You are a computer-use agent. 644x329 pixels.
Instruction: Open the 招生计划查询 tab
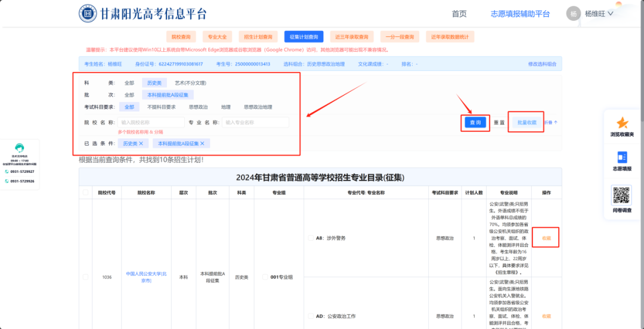[258, 36]
